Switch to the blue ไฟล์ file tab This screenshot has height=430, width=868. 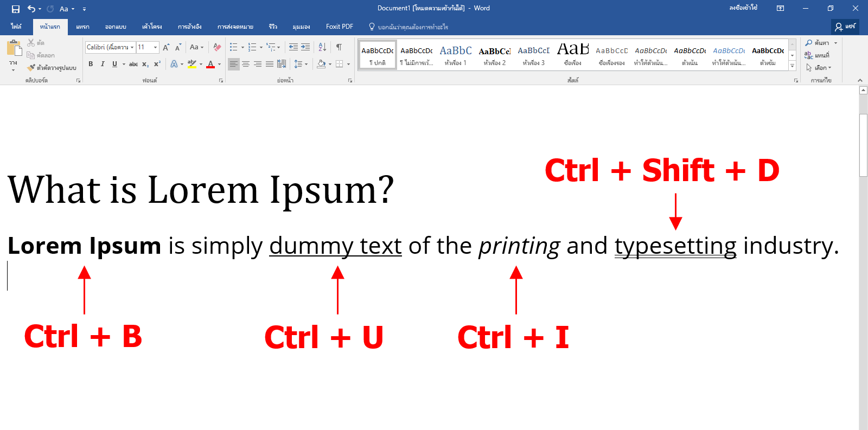coord(16,27)
